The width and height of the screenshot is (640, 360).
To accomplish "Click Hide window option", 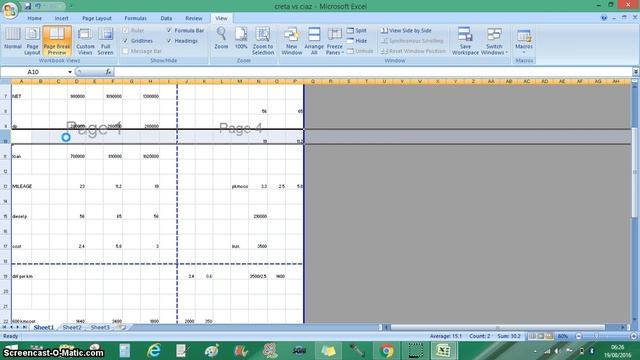I will (x=357, y=41).
